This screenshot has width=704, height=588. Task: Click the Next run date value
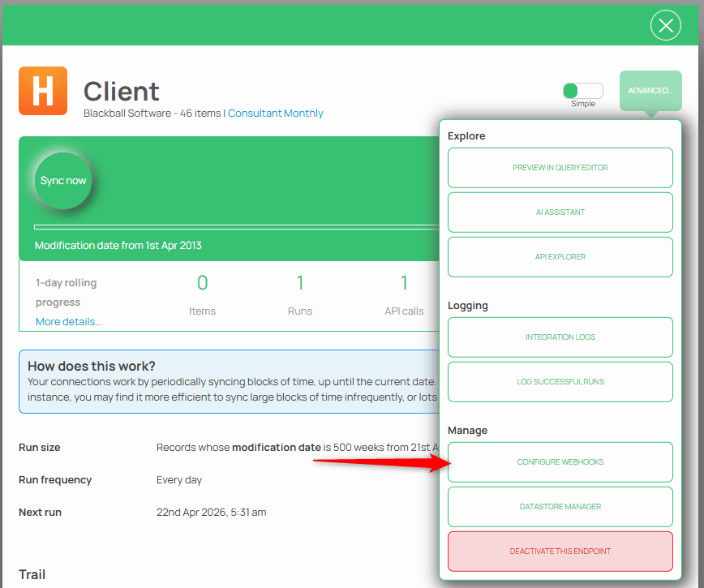coord(211,513)
